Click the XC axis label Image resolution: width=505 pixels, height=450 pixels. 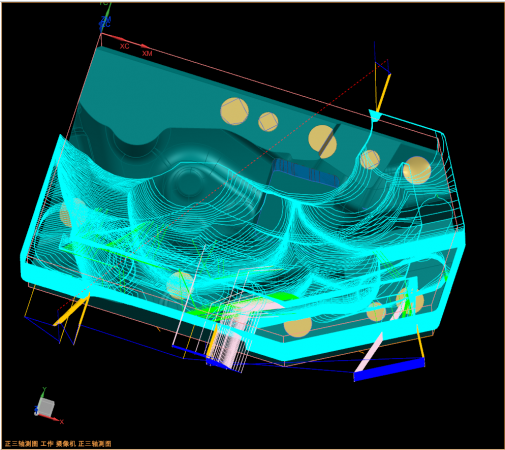click(124, 46)
